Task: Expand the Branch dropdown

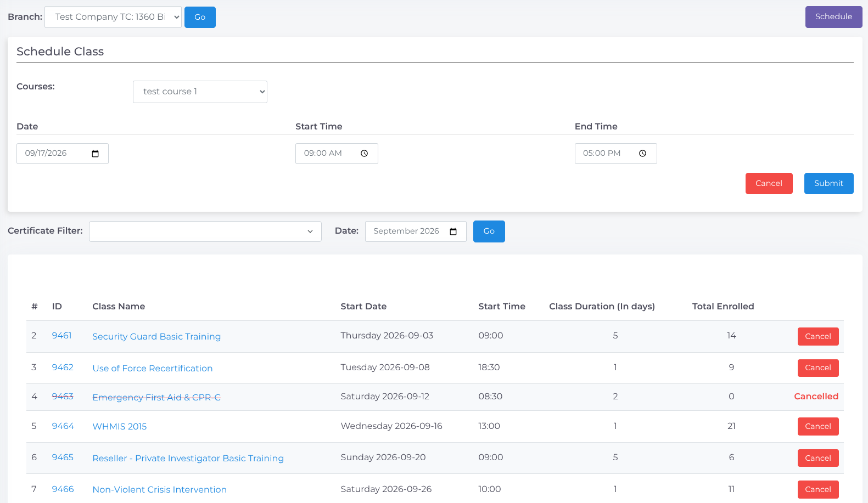Action: pyautogui.click(x=113, y=17)
